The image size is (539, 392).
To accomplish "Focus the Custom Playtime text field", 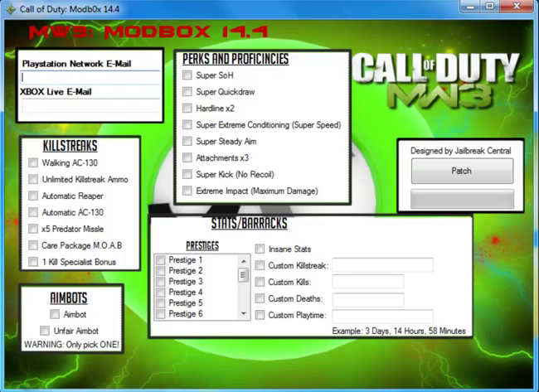I will 382,317.
